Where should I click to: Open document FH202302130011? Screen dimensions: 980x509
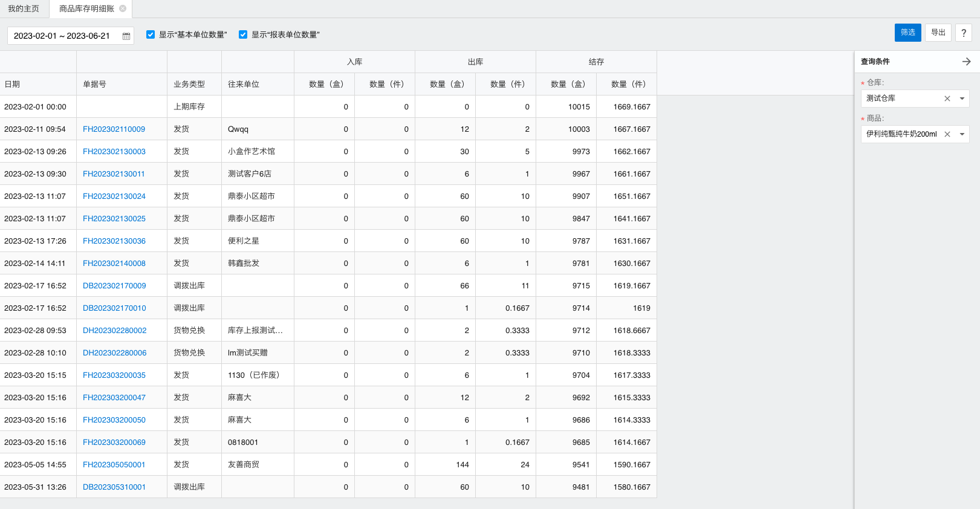click(x=114, y=174)
